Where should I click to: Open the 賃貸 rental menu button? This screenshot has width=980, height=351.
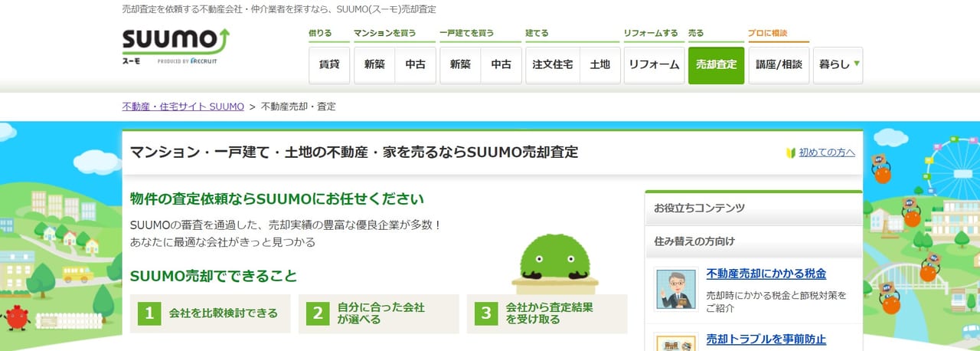[x=329, y=65]
